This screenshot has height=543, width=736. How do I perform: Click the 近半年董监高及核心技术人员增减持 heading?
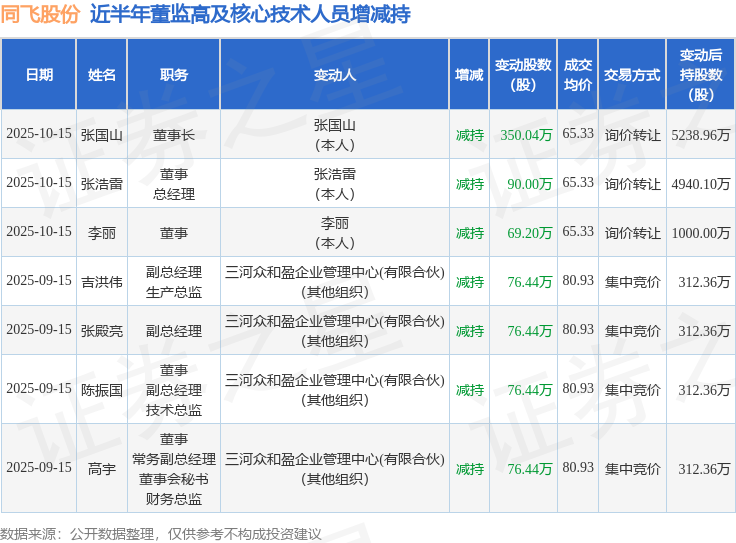coord(250,14)
